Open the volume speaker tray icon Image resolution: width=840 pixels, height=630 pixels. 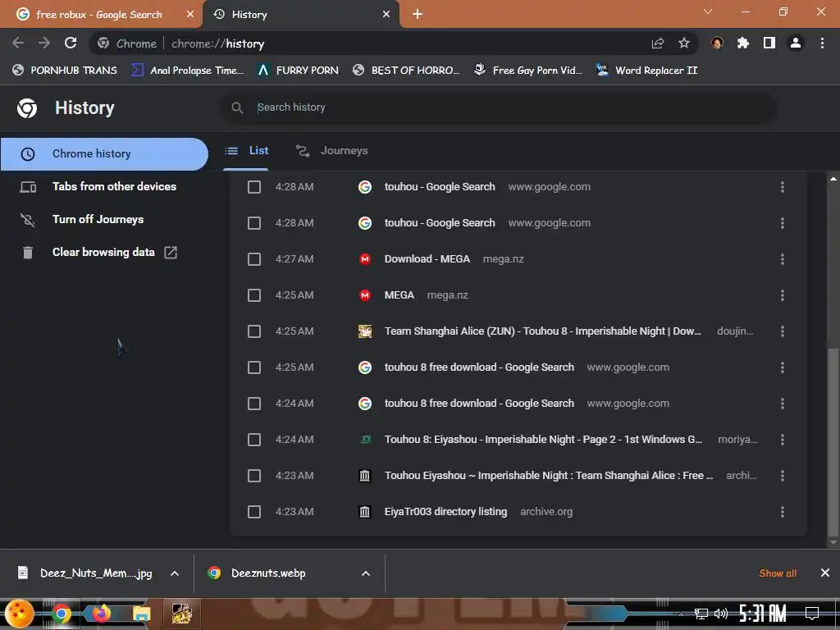(721, 614)
